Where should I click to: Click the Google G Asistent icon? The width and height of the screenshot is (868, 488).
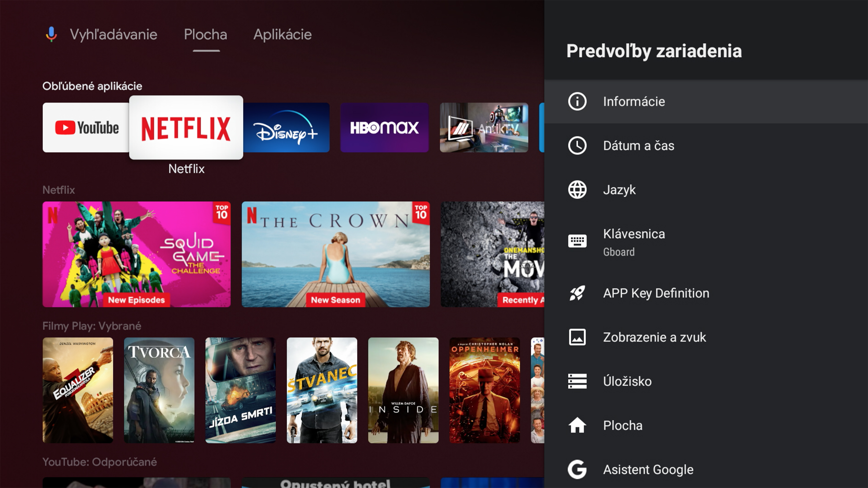(577, 469)
